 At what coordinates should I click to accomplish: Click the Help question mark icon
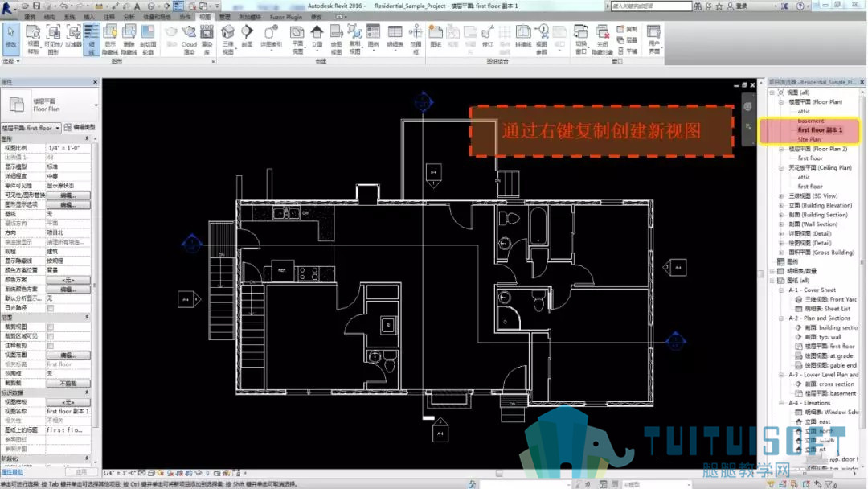tap(800, 6)
